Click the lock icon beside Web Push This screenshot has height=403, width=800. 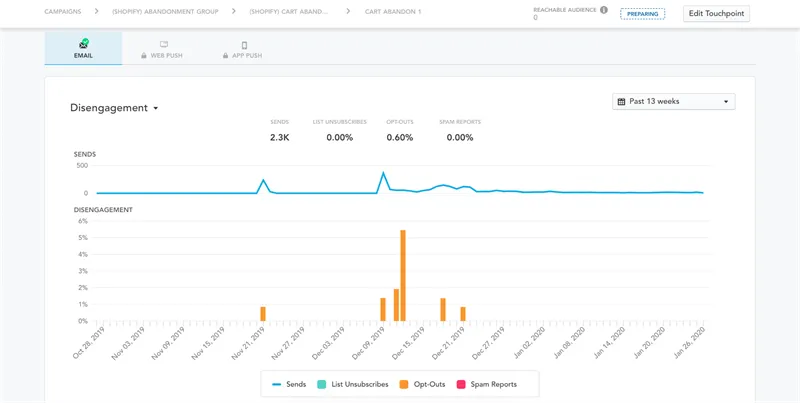click(144, 56)
